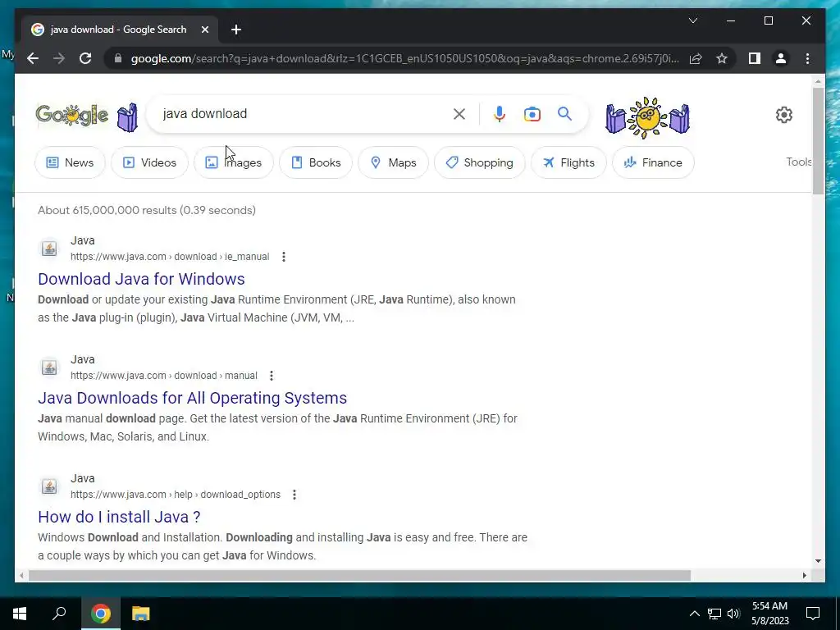The width and height of the screenshot is (840, 630).
Task: Clear the search box with the X
Action: 459,114
